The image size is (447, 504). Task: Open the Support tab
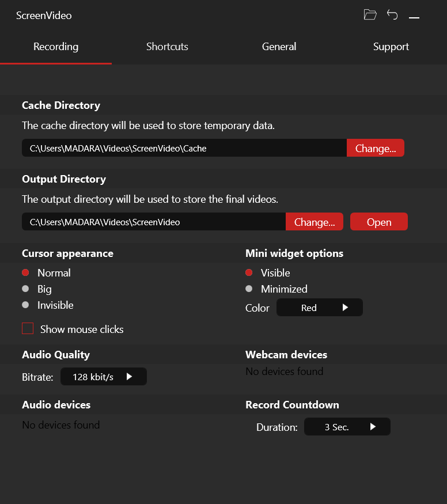click(391, 47)
